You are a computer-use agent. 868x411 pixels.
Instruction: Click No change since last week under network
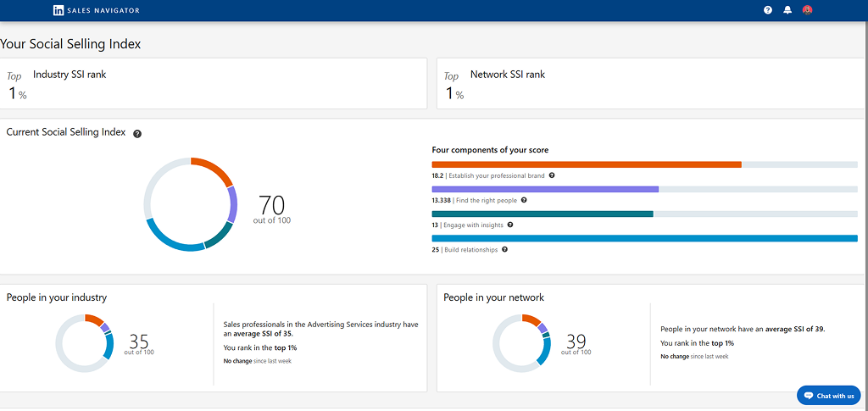695,357
